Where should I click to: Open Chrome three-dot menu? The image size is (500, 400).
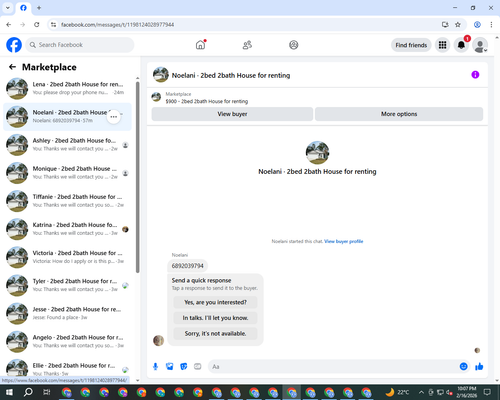pos(491,25)
